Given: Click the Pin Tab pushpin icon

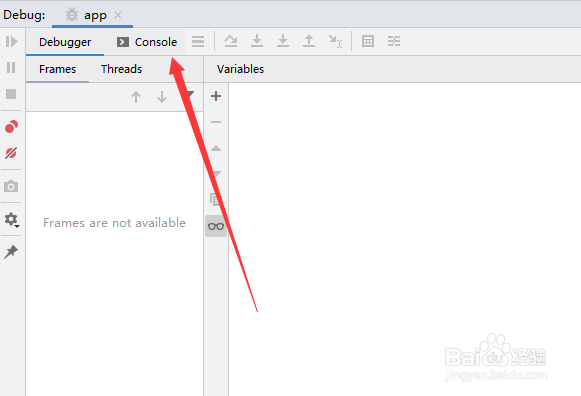Looking at the screenshot, I should pyautogui.click(x=11, y=252).
